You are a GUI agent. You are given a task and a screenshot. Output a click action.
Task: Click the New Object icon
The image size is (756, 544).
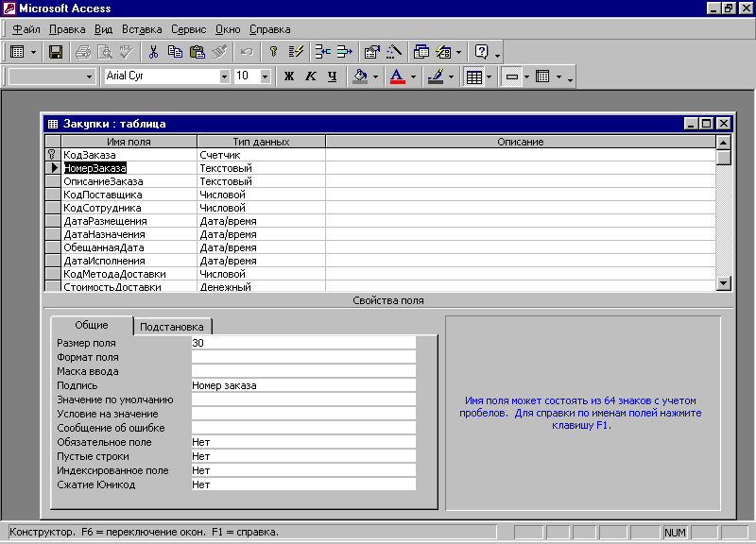[x=443, y=52]
